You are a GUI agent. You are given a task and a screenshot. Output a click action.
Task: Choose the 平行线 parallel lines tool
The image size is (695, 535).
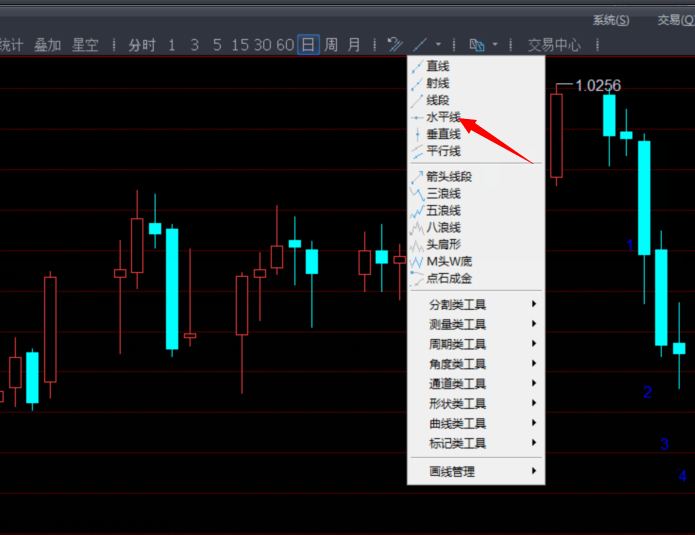pyautogui.click(x=443, y=151)
